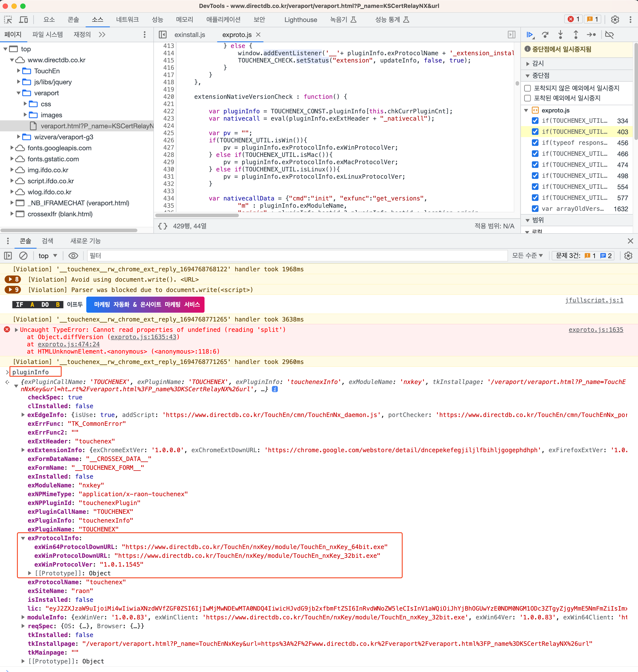Uncheck the breakpoint at line 334
This screenshot has width=638, height=672.
535,121
